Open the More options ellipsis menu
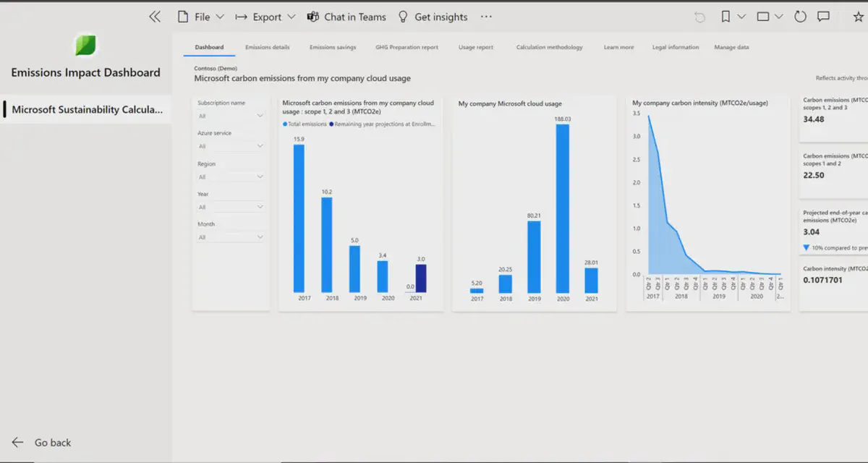 pos(485,17)
